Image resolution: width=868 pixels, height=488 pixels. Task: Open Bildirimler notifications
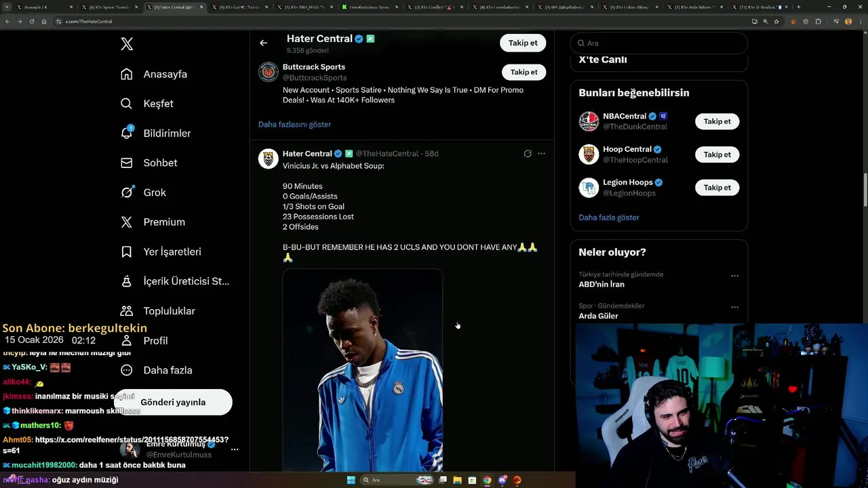[155, 134]
